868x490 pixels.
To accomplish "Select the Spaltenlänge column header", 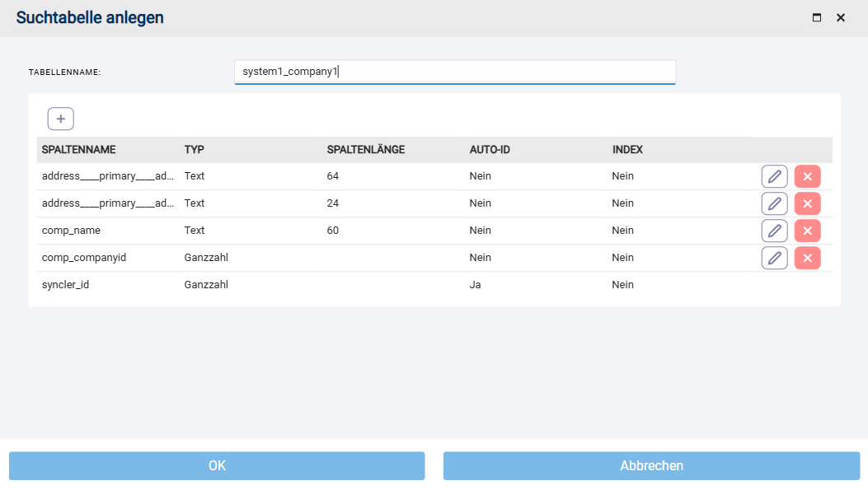I will (x=366, y=150).
